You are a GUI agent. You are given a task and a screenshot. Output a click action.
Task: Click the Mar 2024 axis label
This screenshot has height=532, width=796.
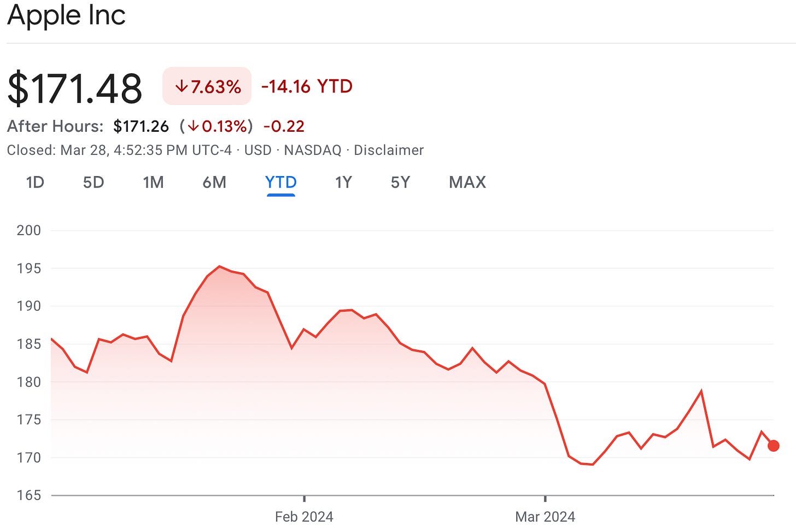[x=545, y=516]
